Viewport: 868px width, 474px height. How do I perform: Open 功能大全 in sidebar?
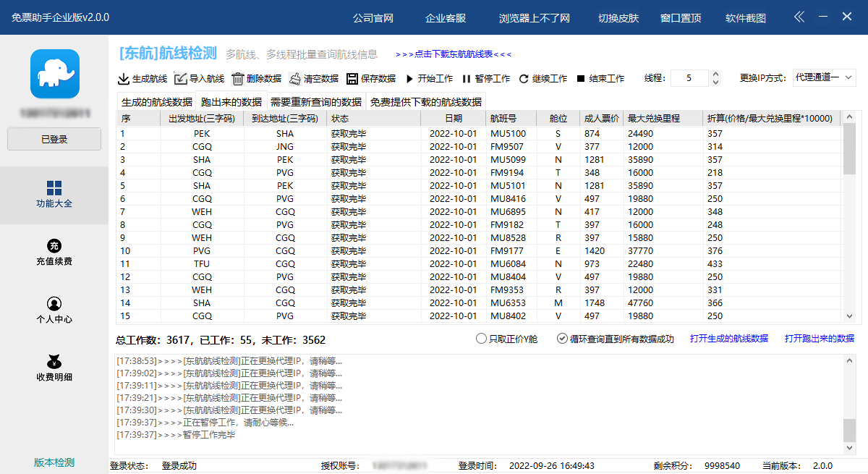pos(54,195)
